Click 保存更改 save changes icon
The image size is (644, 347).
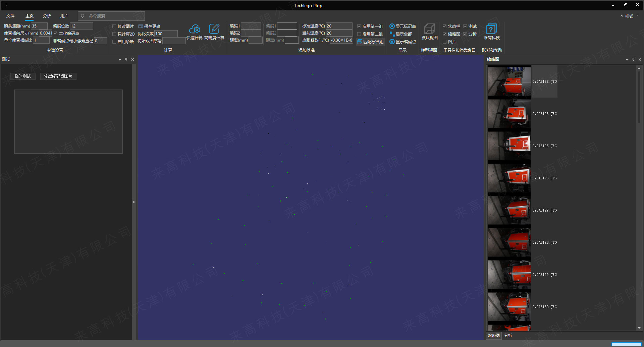tap(141, 26)
